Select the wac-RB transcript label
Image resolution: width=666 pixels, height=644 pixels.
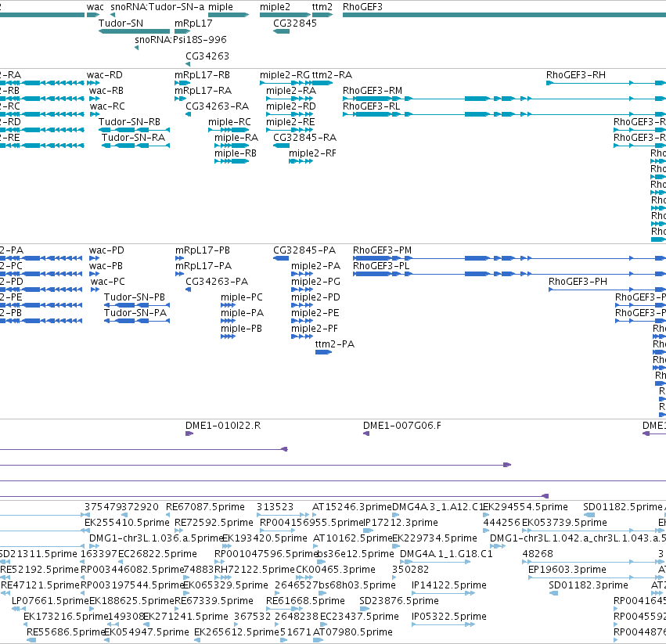point(106,91)
